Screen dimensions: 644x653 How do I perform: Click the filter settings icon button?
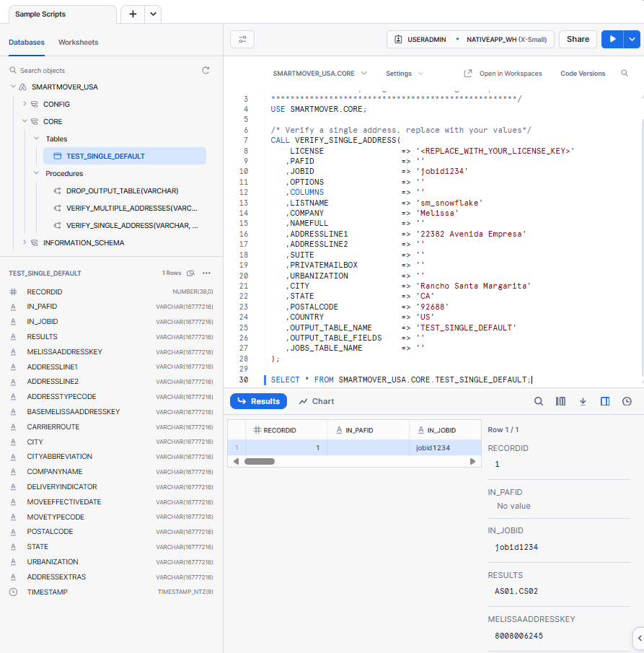[x=242, y=40]
